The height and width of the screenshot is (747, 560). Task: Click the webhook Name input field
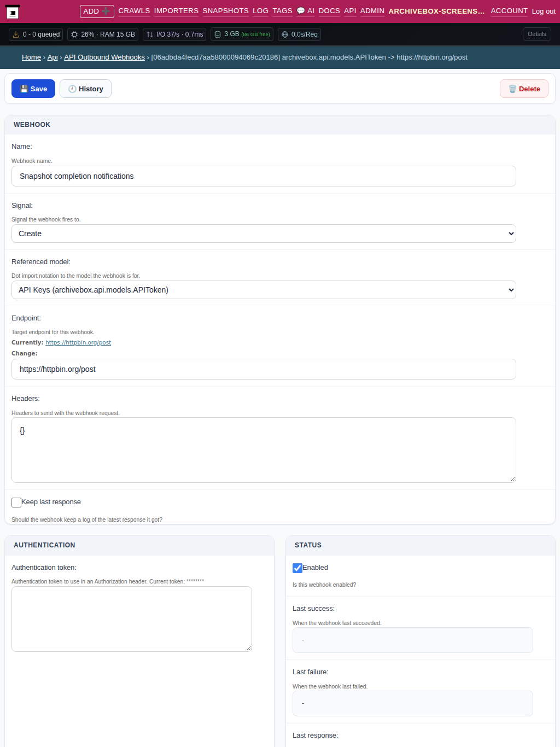pyautogui.click(x=264, y=176)
